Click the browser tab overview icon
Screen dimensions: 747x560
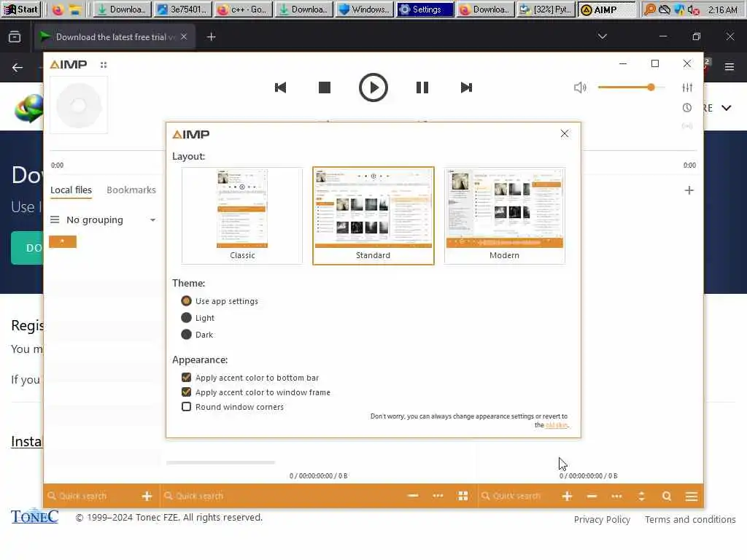[x=15, y=36]
